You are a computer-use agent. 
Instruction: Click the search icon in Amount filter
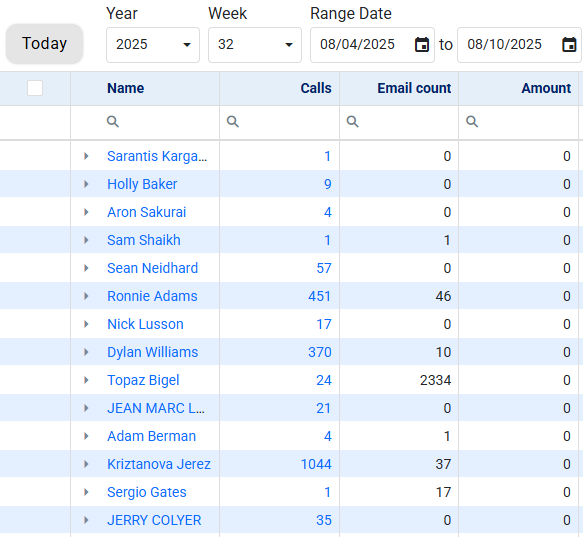(472, 121)
